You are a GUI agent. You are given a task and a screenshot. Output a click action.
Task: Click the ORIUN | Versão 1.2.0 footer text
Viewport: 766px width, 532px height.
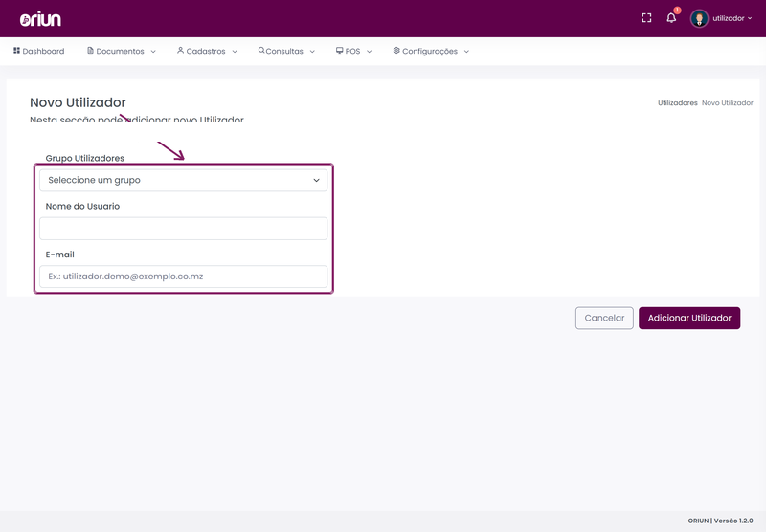[x=720, y=521]
